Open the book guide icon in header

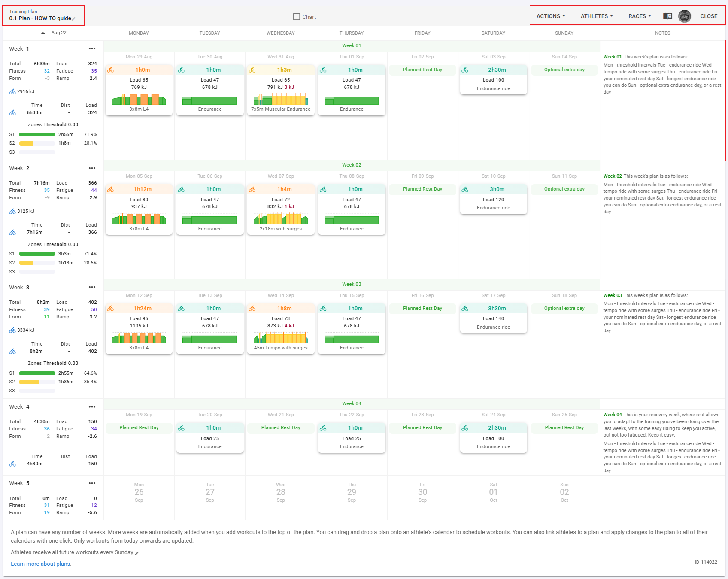click(x=667, y=16)
